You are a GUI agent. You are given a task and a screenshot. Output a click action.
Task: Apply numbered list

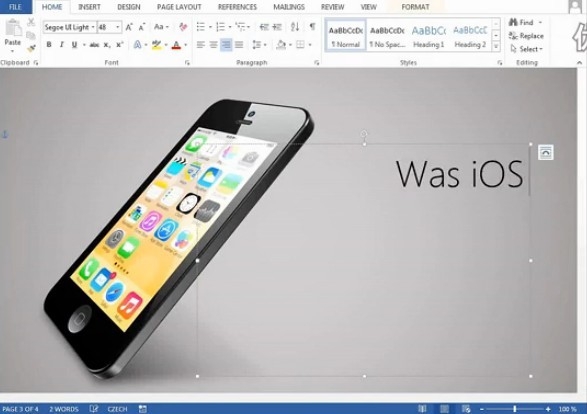point(220,27)
